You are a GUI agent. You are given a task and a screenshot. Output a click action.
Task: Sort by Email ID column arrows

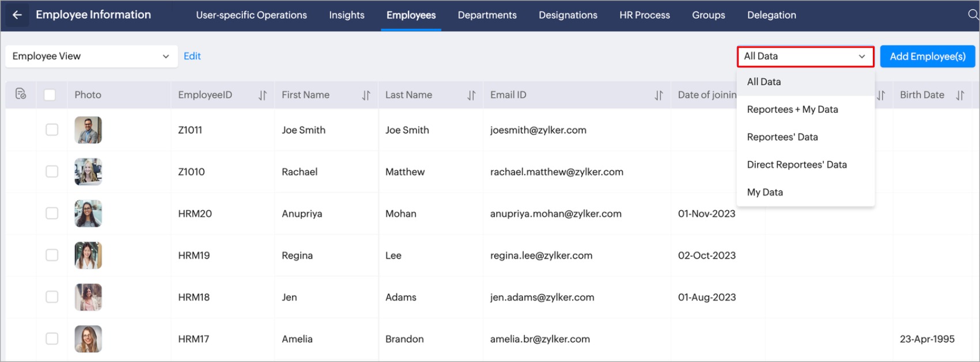pyautogui.click(x=659, y=96)
